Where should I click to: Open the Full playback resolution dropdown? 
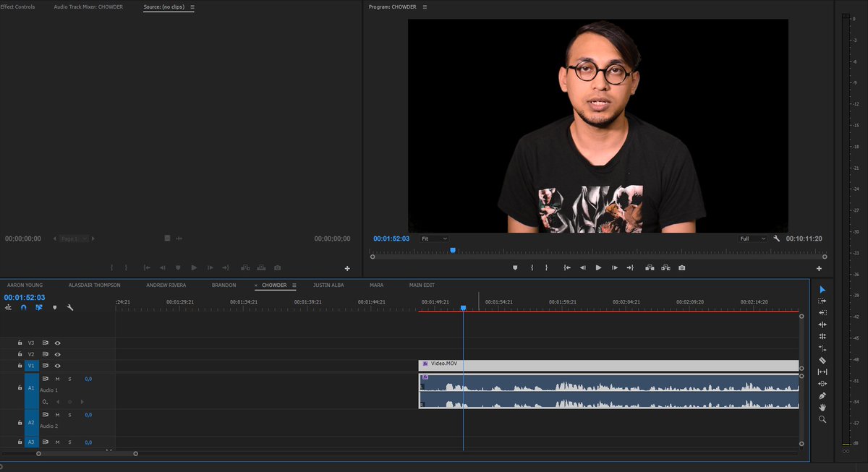pyautogui.click(x=752, y=239)
